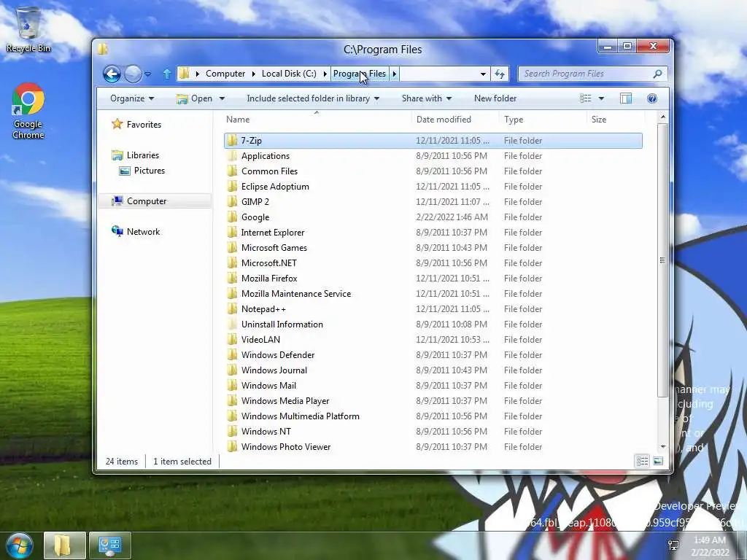Select the Microsoft.NET folder icon

[x=232, y=262]
